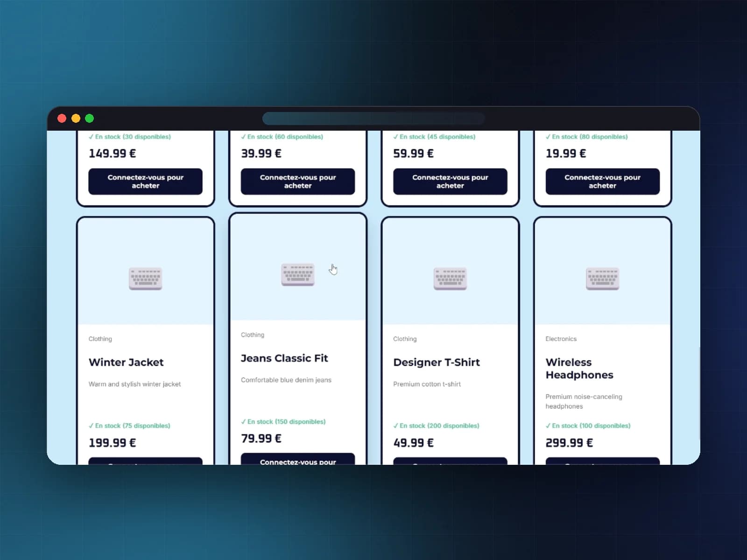Click 'Connectez-vous pour acheter' under 149.99 €

tap(145, 182)
